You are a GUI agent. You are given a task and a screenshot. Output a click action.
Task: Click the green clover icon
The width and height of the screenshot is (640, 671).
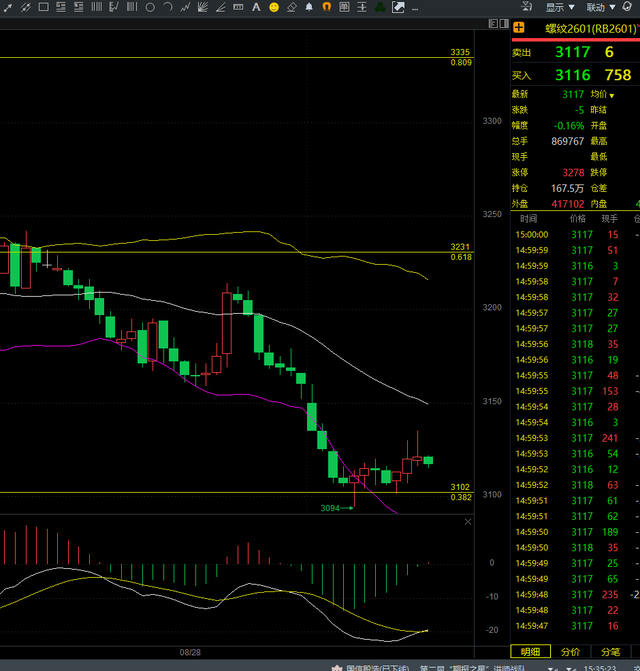coord(380,7)
